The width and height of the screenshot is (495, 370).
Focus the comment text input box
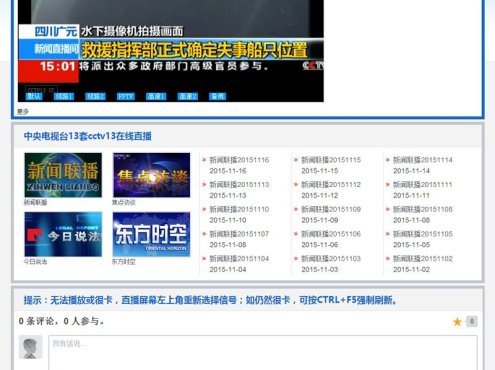[x=263, y=353]
